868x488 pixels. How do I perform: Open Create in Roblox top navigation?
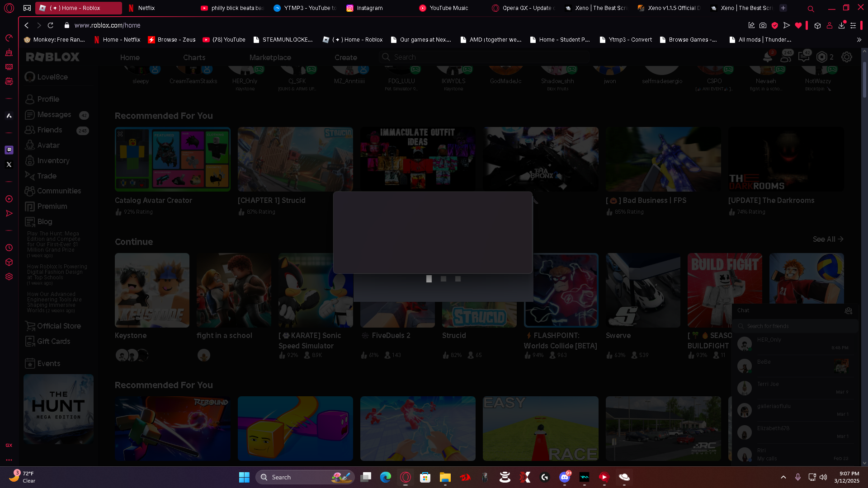[x=346, y=57]
